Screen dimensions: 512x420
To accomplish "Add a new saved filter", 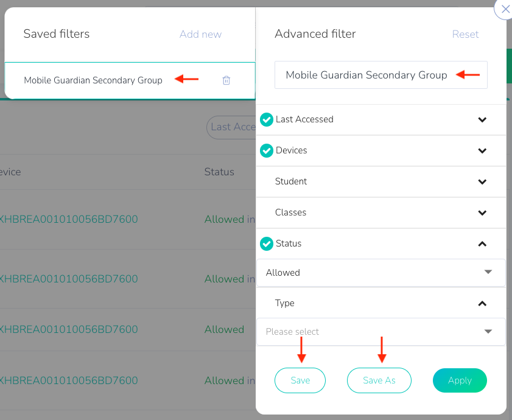I will click(x=200, y=34).
